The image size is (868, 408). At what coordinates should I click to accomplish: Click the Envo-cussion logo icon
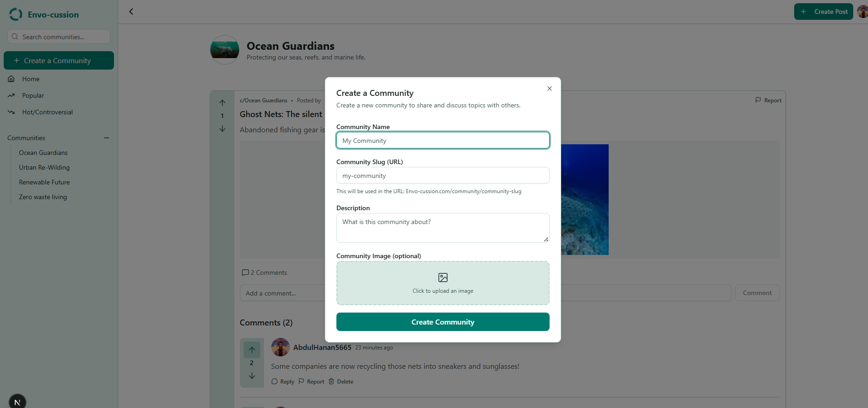(16, 14)
